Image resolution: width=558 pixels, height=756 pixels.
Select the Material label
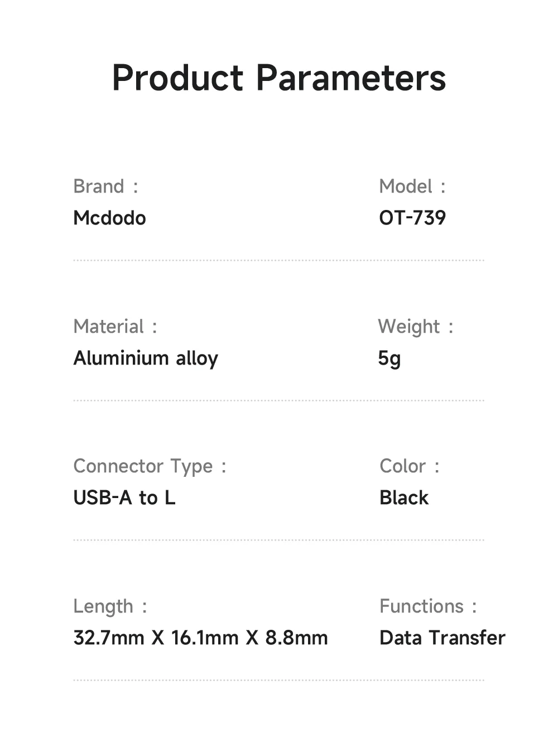[x=115, y=327]
